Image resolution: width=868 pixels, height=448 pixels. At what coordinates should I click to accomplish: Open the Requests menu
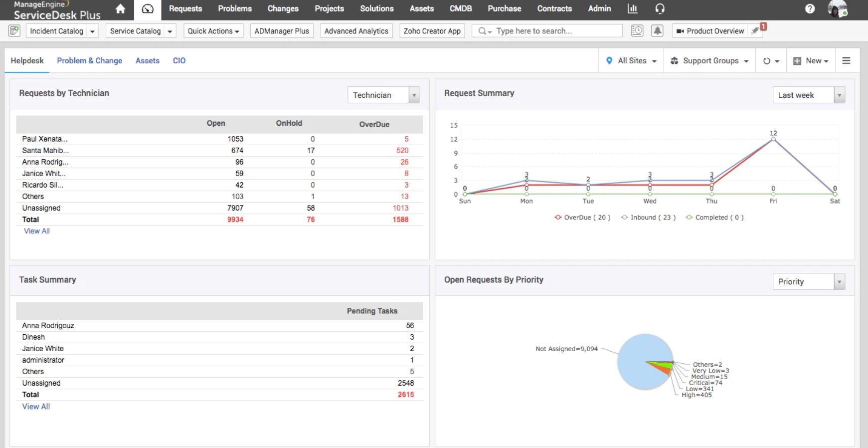coord(185,9)
